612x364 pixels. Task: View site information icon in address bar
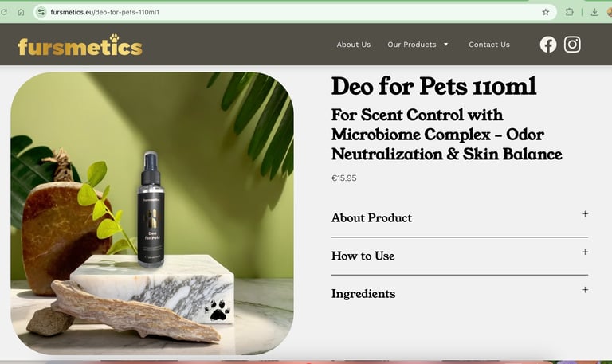click(41, 12)
